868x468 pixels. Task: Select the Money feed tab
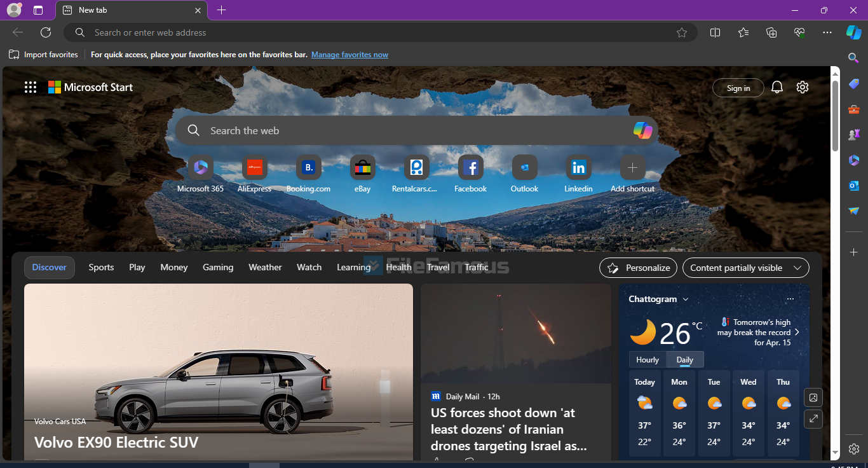coord(174,268)
